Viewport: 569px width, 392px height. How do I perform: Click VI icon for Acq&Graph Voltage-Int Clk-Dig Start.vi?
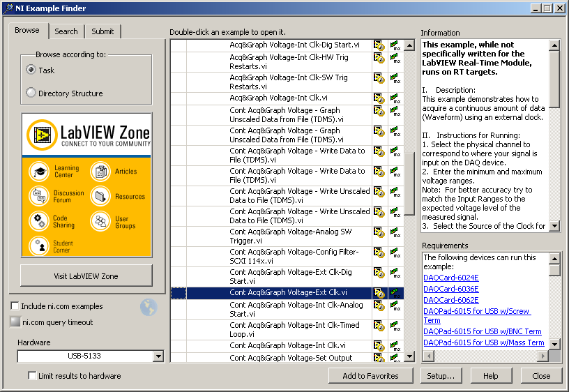(379, 45)
